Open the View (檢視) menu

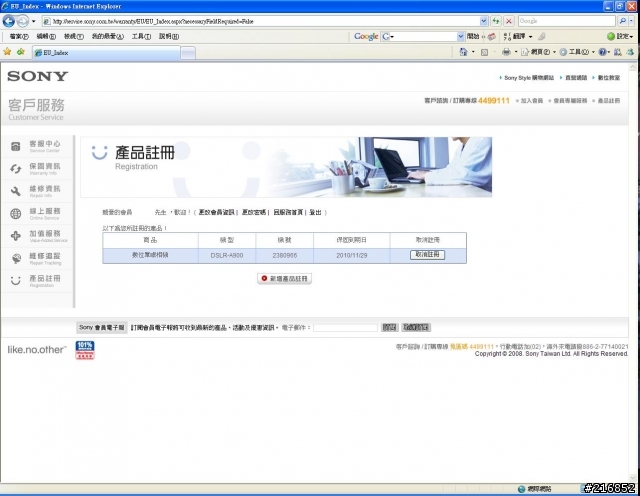click(73, 36)
